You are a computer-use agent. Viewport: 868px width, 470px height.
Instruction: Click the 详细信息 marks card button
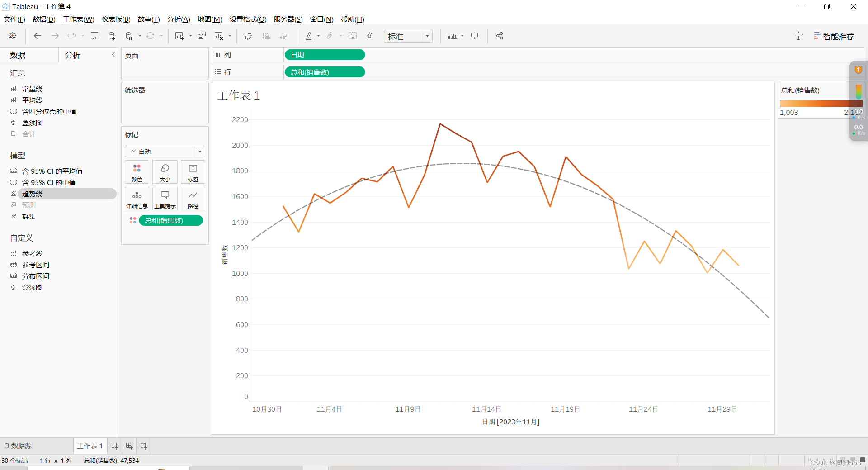point(137,199)
